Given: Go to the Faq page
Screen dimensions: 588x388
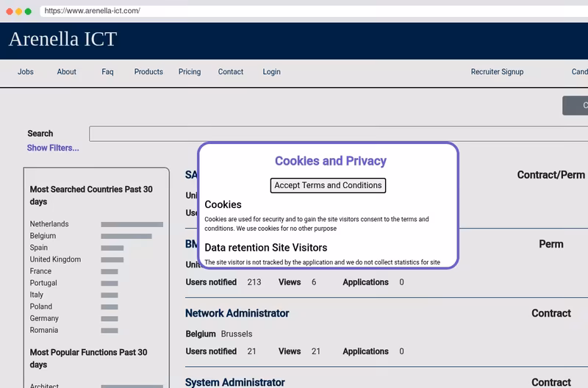Looking at the screenshot, I should pyautogui.click(x=107, y=71).
